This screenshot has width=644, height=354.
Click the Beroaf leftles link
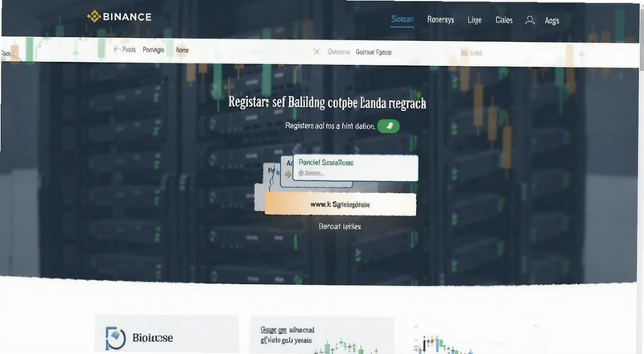pyautogui.click(x=340, y=226)
